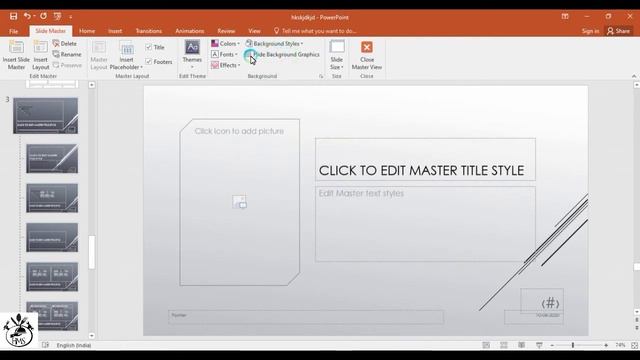Switch to Reading View icon
This screenshot has width=640, height=360.
[x=521, y=345]
